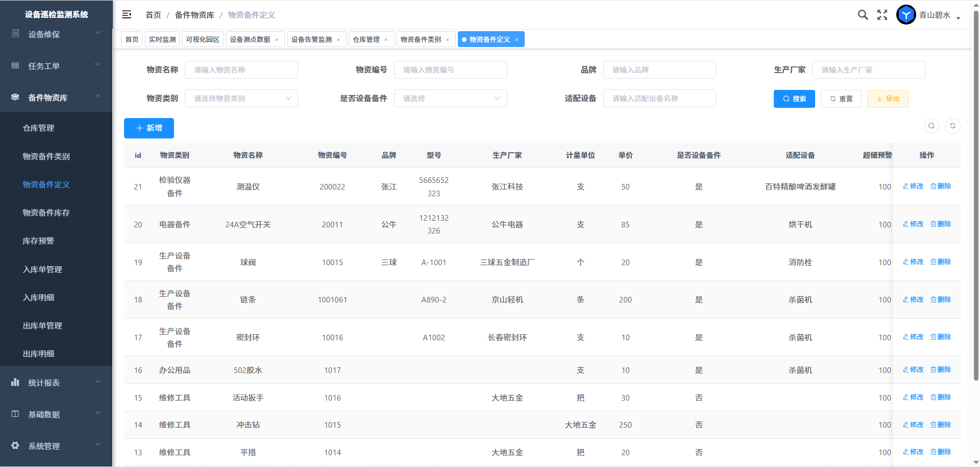This screenshot has height=467, width=980.
Task: Click the blue 搜索 button
Action: click(794, 99)
